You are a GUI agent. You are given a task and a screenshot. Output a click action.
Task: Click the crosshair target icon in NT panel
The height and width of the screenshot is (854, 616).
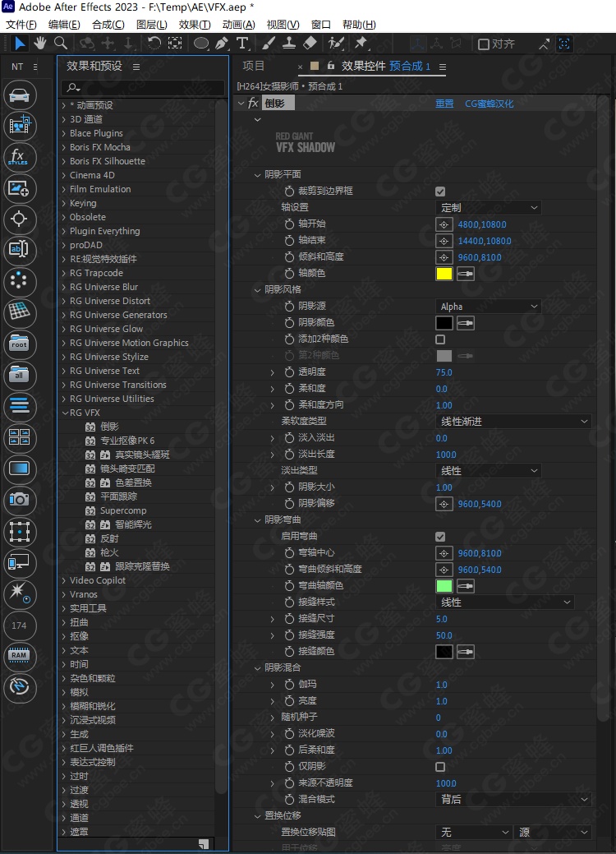point(20,219)
